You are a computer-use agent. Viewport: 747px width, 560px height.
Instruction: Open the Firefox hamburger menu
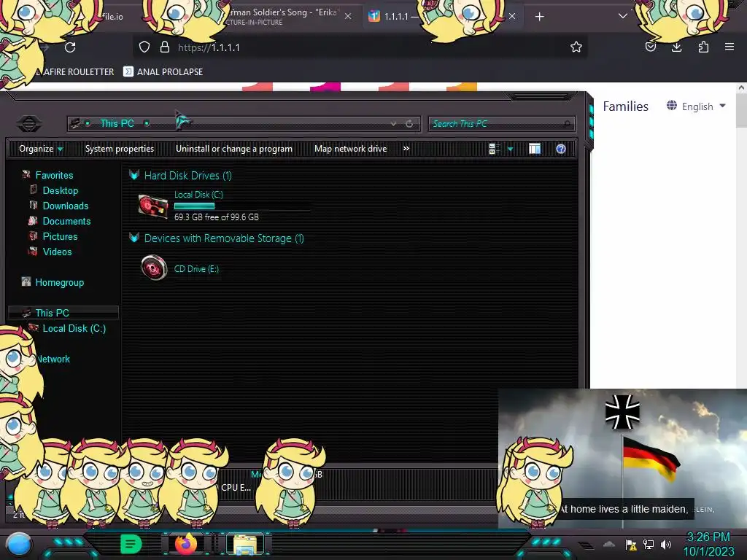pyautogui.click(x=729, y=47)
